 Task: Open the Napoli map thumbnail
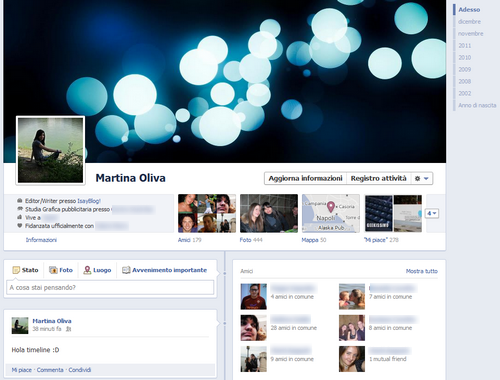click(x=331, y=213)
